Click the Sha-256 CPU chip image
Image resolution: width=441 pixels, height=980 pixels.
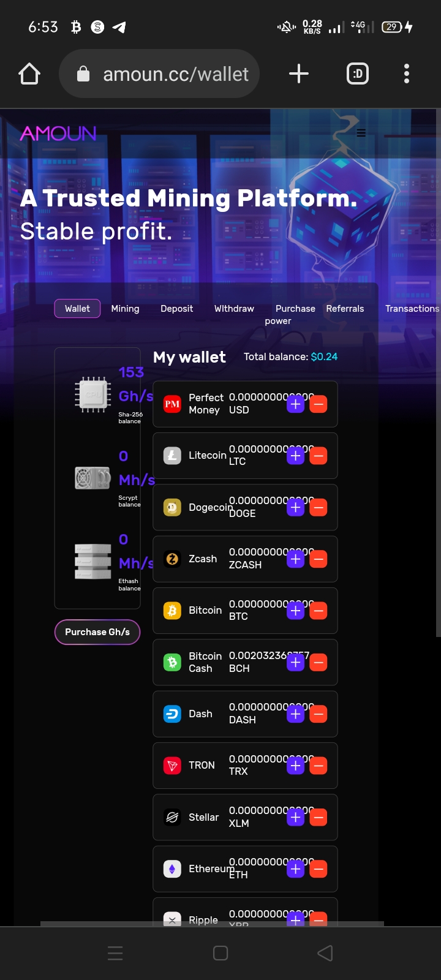point(92,395)
